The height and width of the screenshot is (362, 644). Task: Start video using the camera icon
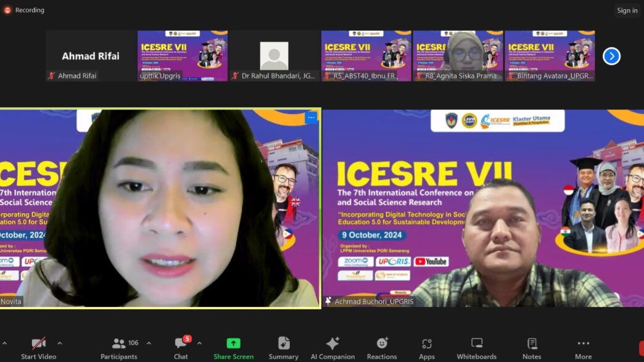click(38, 343)
